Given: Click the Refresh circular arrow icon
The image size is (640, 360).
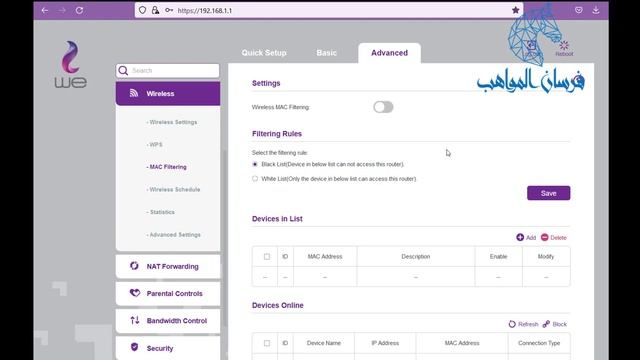Looking at the screenshot, I should (x=512, y=324).
